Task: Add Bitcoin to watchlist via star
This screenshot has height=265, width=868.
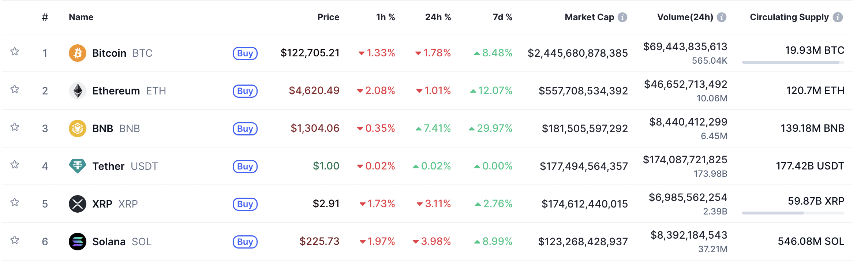Action: tap(15, 53)
